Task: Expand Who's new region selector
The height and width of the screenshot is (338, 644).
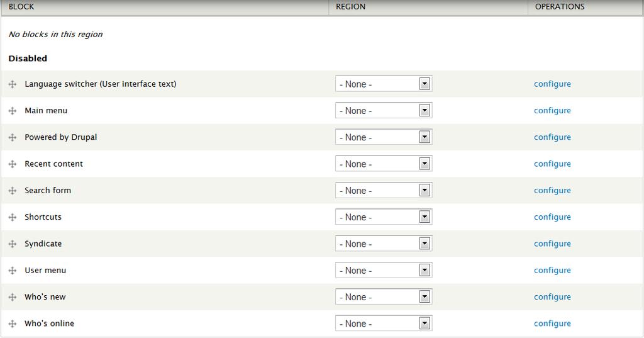Action: [384, 297]
